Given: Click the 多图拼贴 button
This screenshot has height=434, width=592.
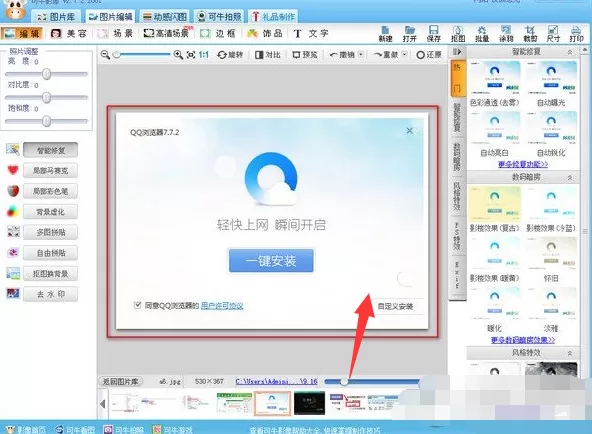Looking at the screenshot, I should [51, 232].
